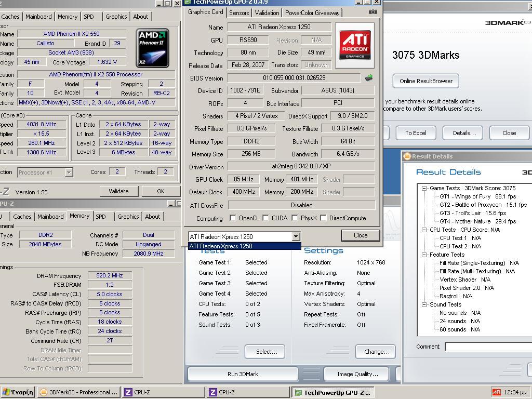Click the GPU Name field
The image size is (532, 399).
[x=279, y=27]
